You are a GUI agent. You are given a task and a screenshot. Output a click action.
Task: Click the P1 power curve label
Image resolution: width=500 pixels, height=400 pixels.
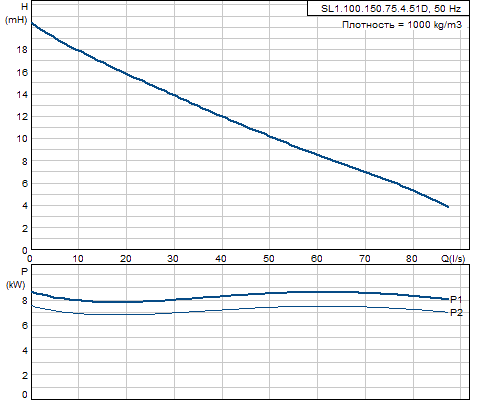tap(456, 299)
